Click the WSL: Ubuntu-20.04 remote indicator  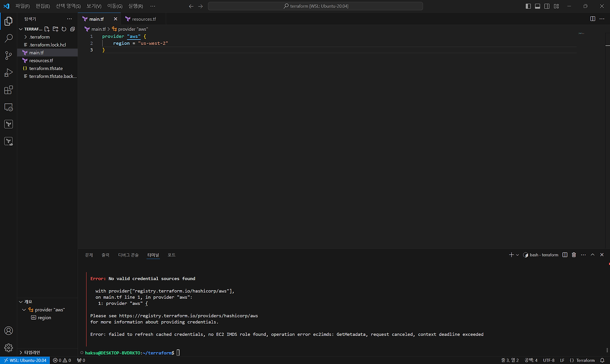tap(24, 360)
